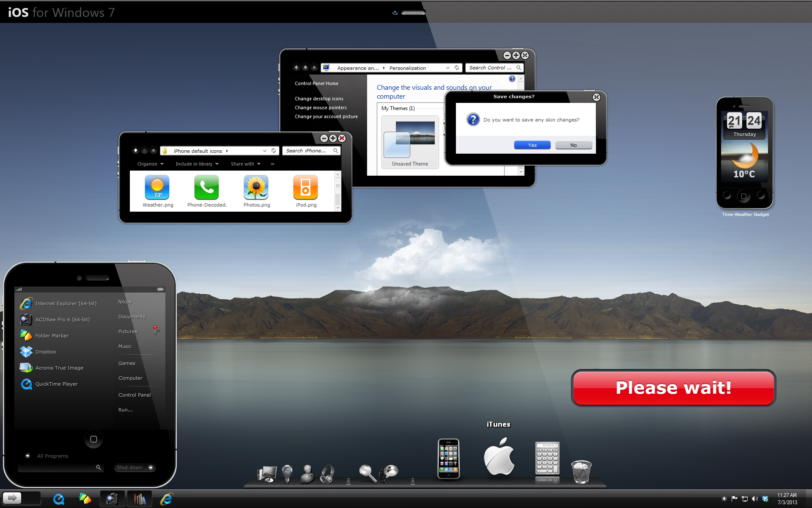The image size is (812, 508).
Task: Click the home button on Time-Weather gadget
Action: (744, 196)
